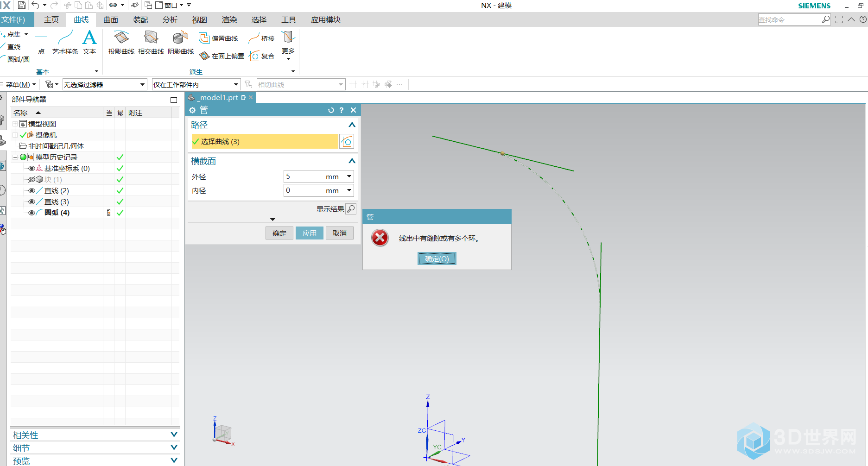868x466 pixels.
Task: Open the Shadow Curve (阴影曲线) tool
Action: (181, 43)
